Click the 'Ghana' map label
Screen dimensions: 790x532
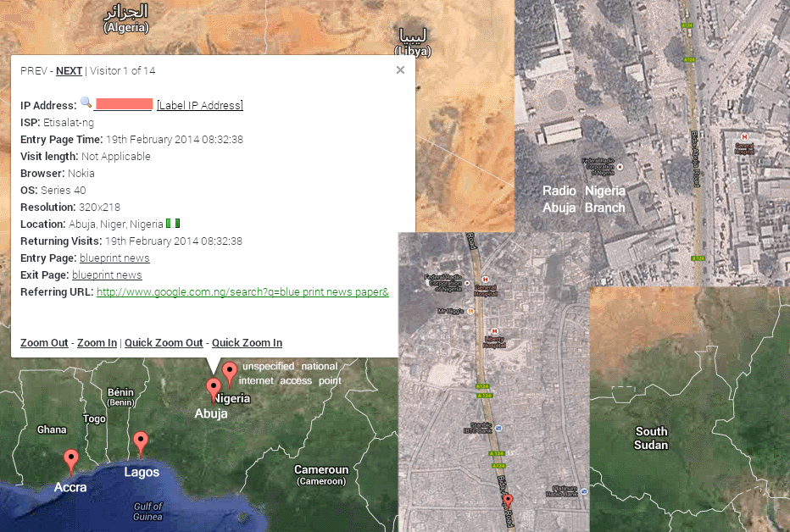coord(52,429)
